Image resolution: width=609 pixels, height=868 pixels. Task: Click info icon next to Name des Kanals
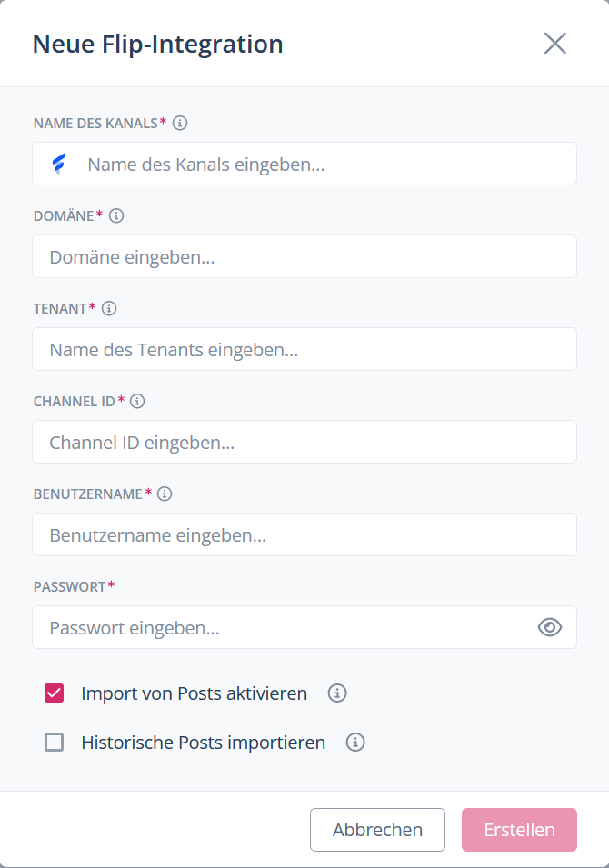[180, 123]
